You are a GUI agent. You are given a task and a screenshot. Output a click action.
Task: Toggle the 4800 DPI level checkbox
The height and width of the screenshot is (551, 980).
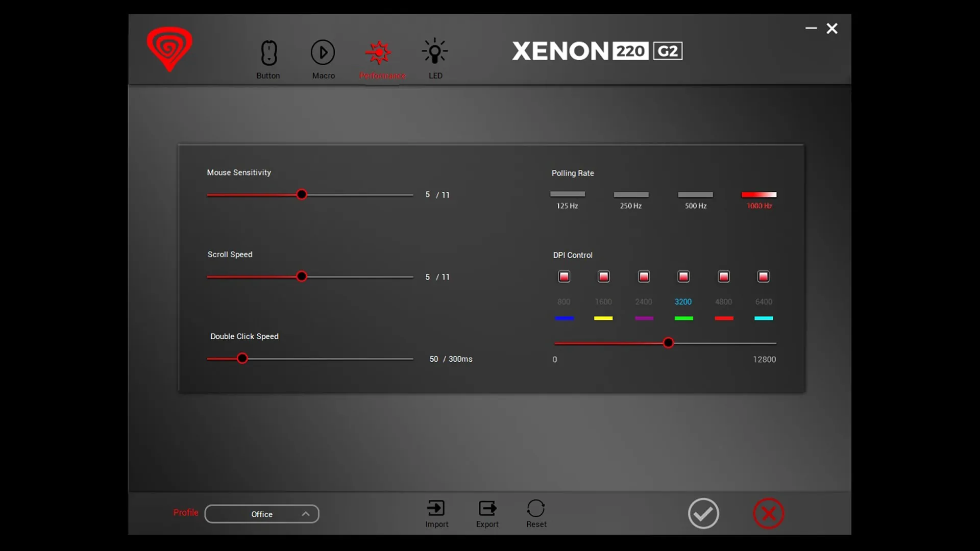click(x=724, y=277)
